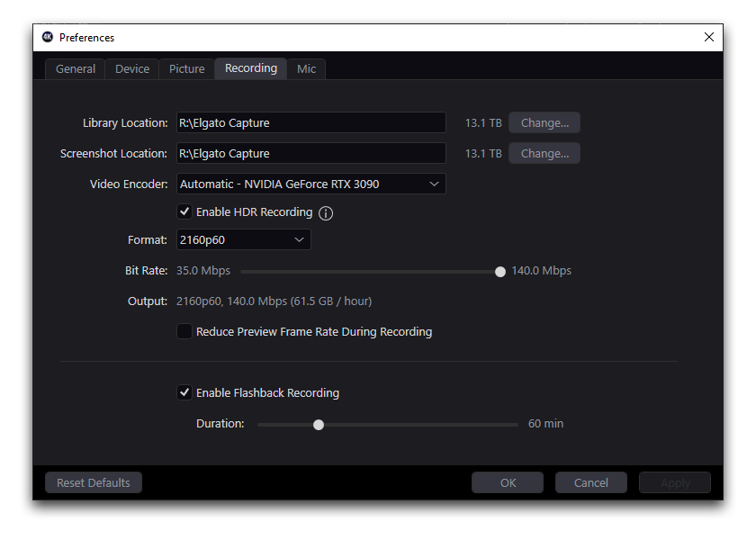Expand the Format 2160p60 dropdown
The image size is (756, 540).
243,239
